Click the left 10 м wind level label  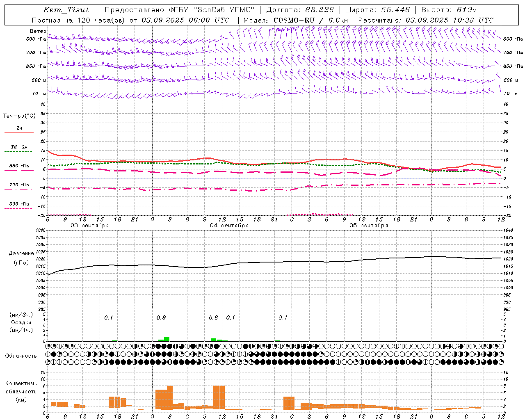(39, 94)
